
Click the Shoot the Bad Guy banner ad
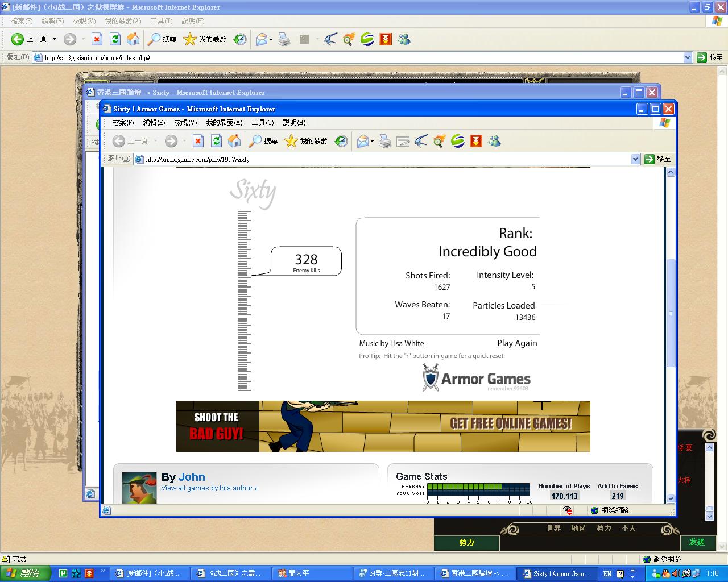(x=383, y=426)
